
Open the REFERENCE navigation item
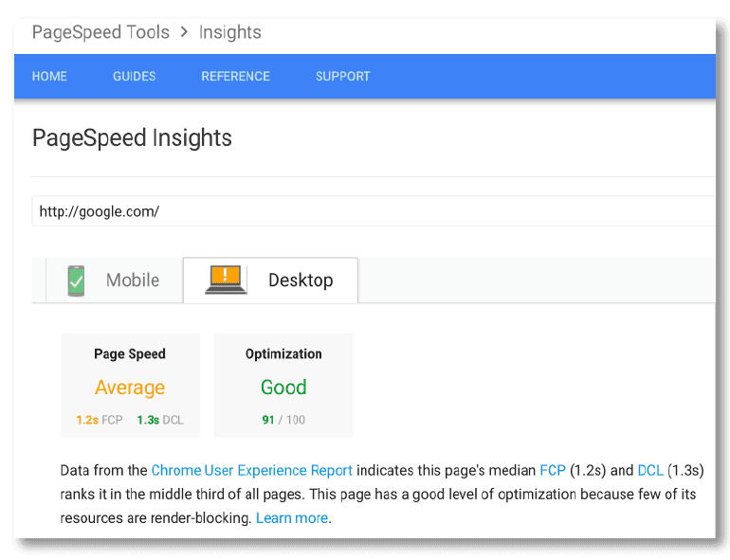235,77
